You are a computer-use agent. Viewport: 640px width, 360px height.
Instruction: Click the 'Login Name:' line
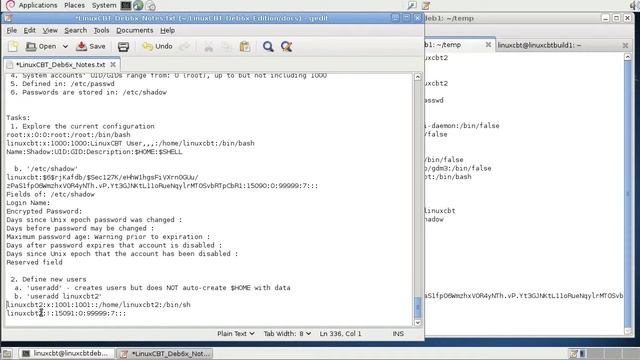pos(28,203)
